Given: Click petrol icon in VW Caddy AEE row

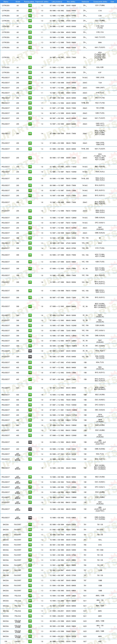Looking at the screenshot, I should [30, 641].
